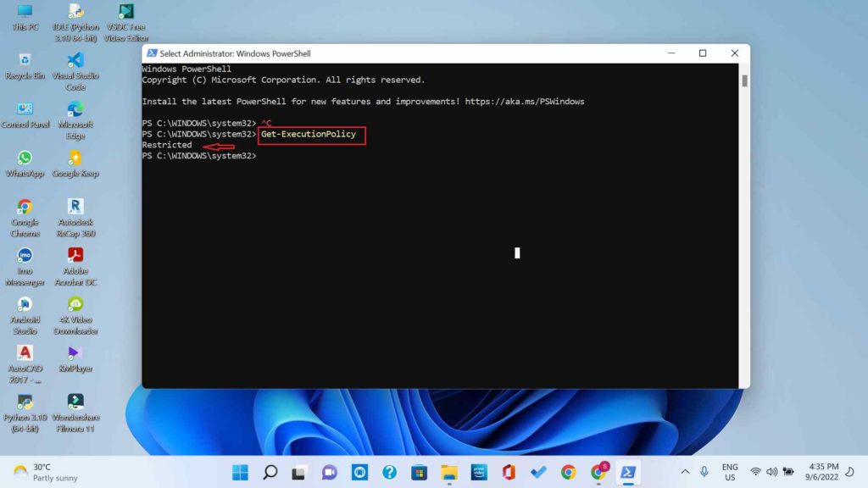Screen dimensions: 868x488
Task: Switch ENG US input language
Action: (x=730, y=472)
